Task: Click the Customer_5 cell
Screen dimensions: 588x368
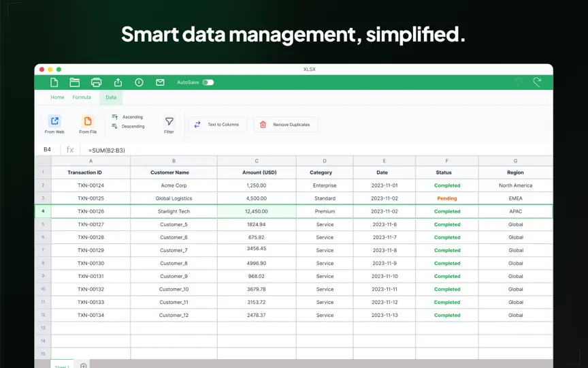Action: coord(174,225)
